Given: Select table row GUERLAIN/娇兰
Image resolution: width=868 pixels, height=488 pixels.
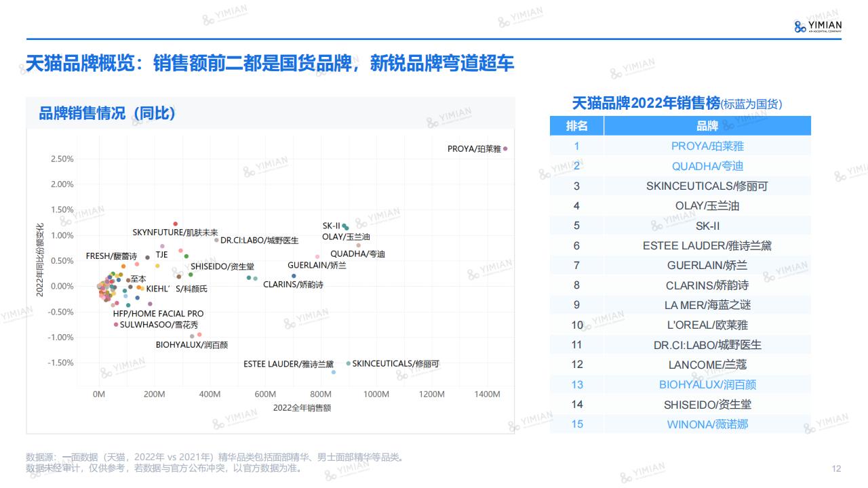Looking at the screenshot, I should click(x=680, y=265).
